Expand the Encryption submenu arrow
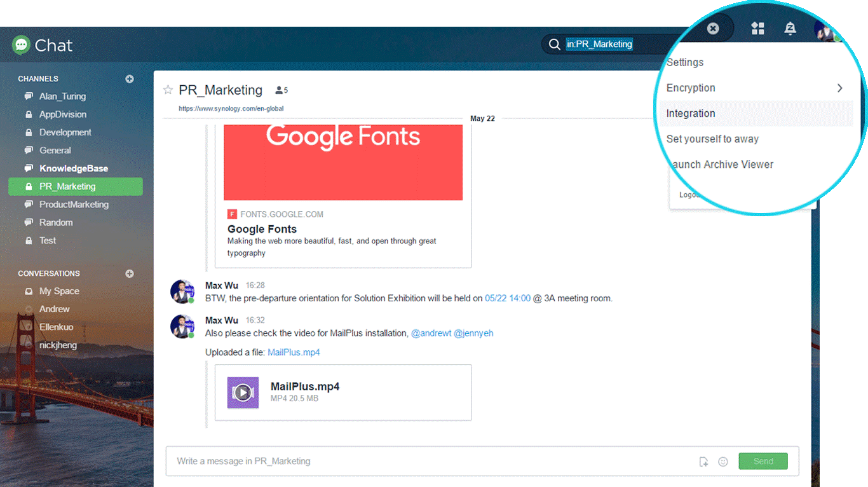This screenshot has width=868, height=487. [x=840, y=88]
